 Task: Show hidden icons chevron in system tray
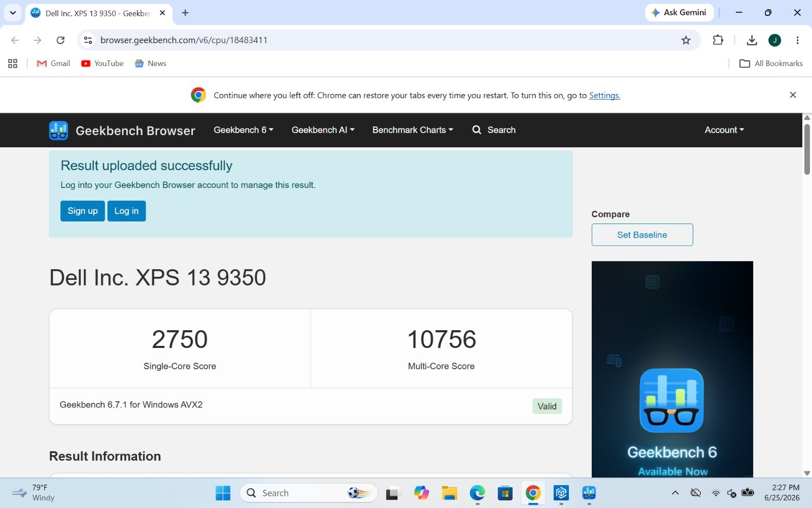675,493
